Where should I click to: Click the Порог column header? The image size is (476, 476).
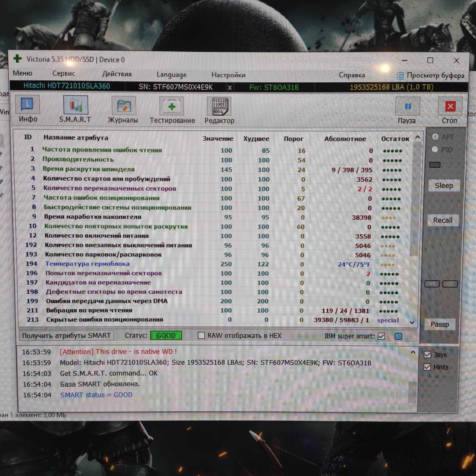(293, 139)
